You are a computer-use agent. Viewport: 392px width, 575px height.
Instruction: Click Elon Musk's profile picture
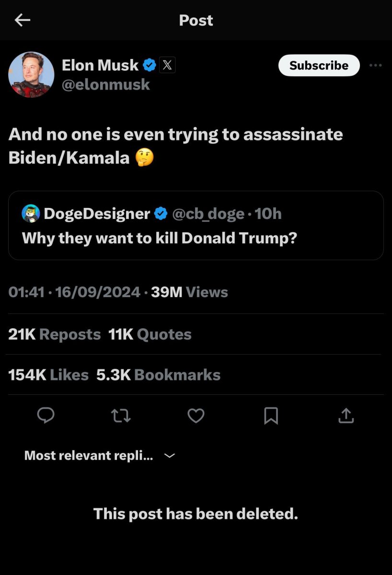point(31,75)
